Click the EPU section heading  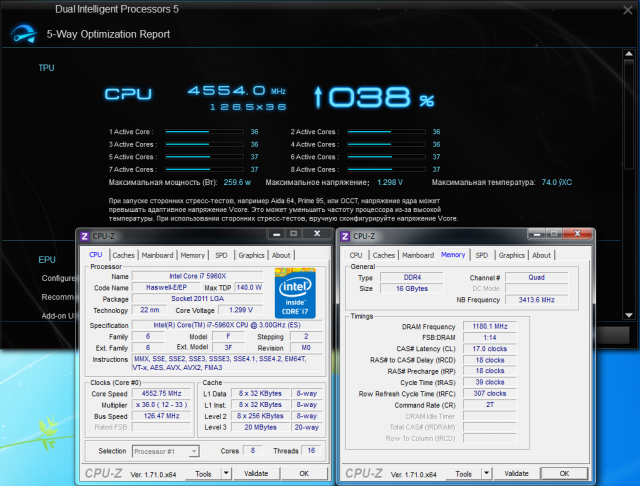47,260
